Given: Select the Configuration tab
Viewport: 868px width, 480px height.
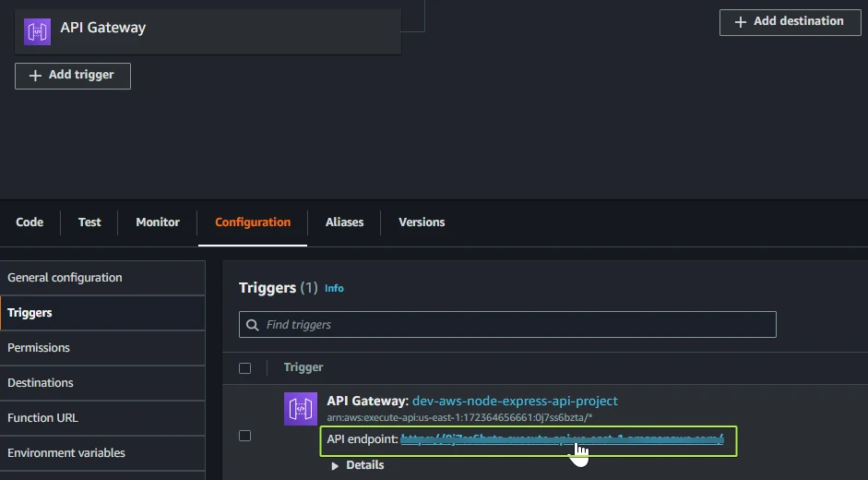Looking at the screenshot, I should click(253, 222).
